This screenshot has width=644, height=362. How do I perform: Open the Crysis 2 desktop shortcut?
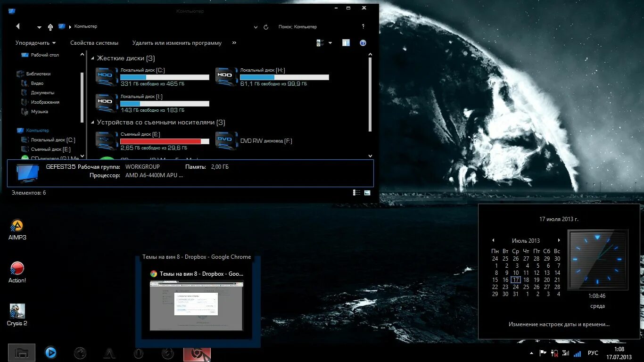click(x=17, y=311)
